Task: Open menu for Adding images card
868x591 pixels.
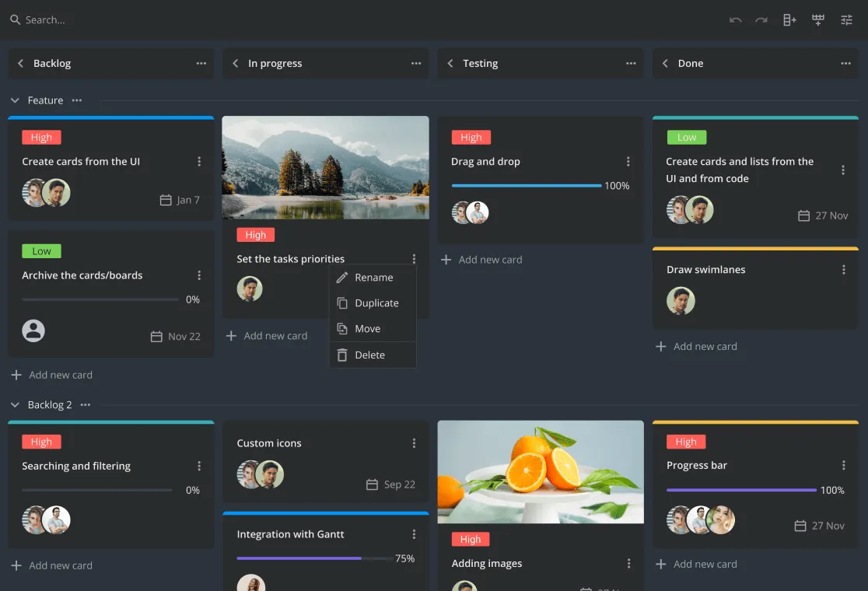Action: coord(629,563)
